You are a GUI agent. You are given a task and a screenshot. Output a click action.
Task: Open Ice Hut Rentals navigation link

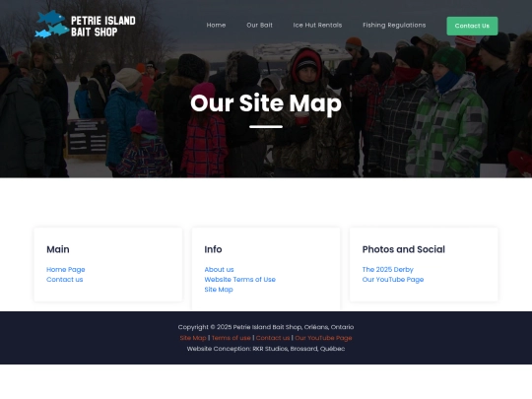[317, 25]
